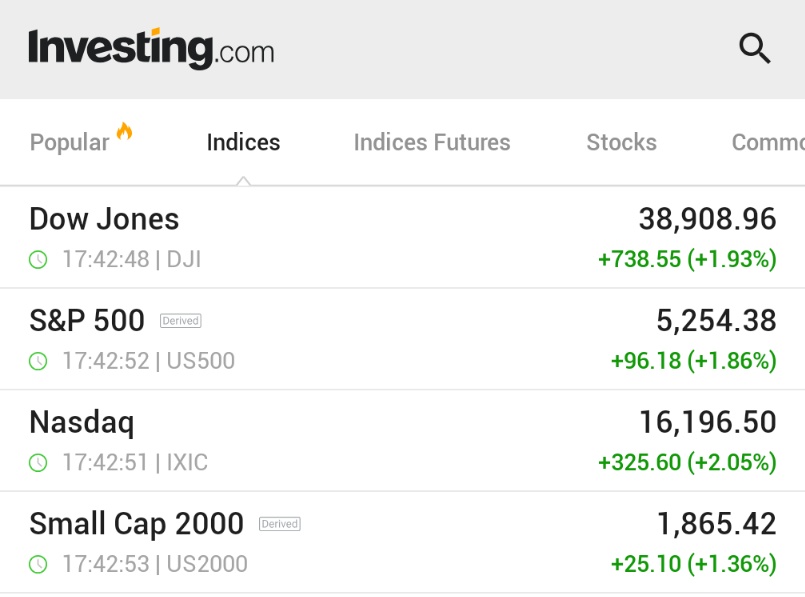Click the flame icon beside Popular
The height and width of the screenshot is (597, 805).
(x=124, y=131)
